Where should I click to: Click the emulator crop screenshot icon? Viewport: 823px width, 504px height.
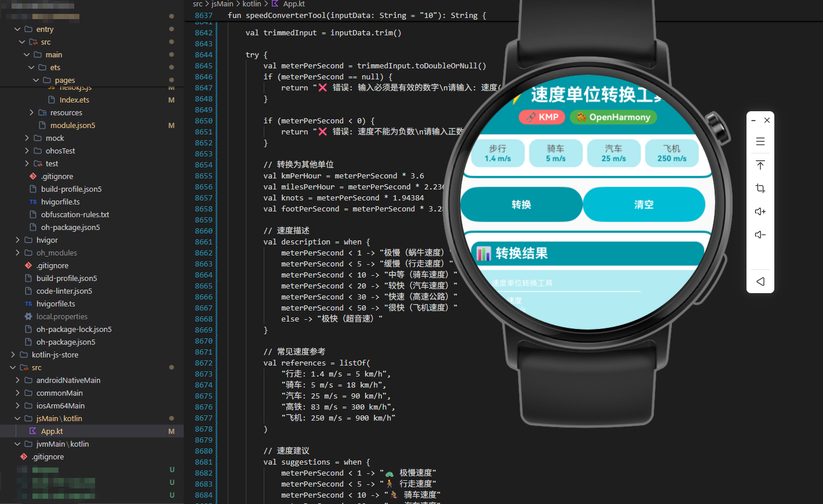tap(760, 188)
